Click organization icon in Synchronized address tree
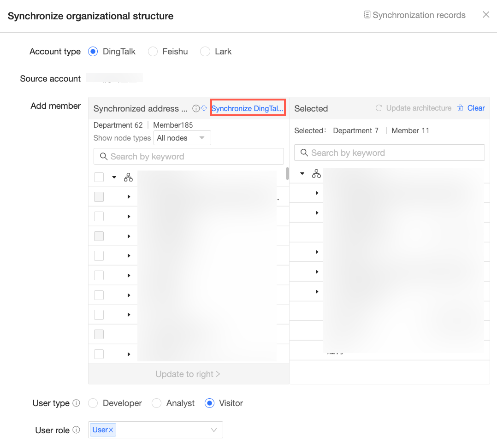The width and height of the screenshot is (497, 448). point(128,177)
